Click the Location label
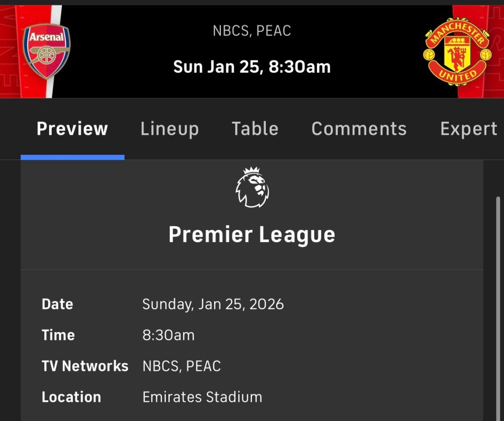The height and width of the screenshot is (421, 504). [71, 397]
